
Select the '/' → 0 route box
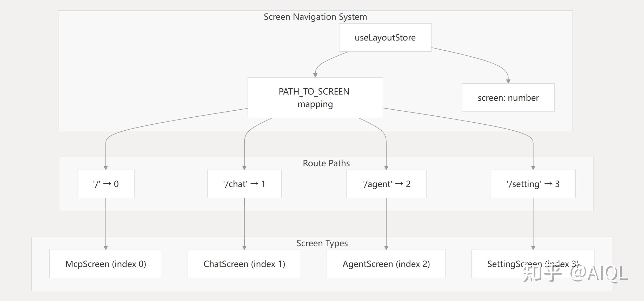[x=106, y=184]
